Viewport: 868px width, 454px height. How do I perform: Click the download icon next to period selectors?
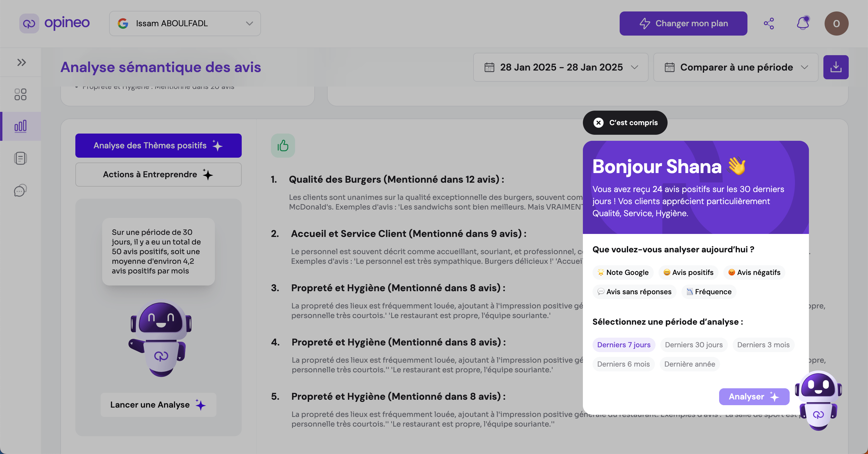click(836, 67)
